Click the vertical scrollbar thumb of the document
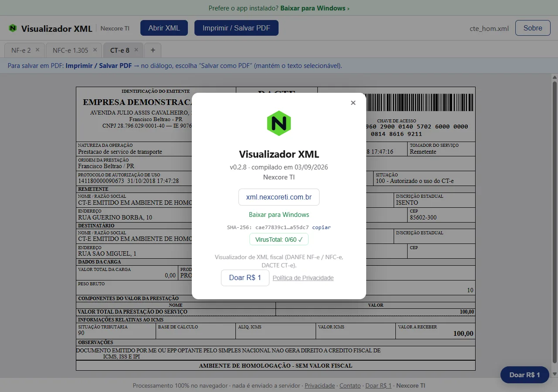 click(555, 222)
